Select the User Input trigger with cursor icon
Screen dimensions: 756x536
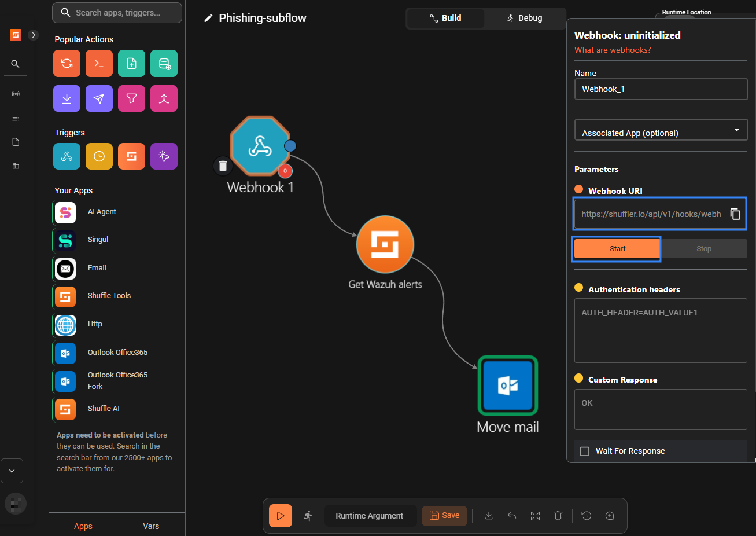pyautogui.click(x=164, y=156)
